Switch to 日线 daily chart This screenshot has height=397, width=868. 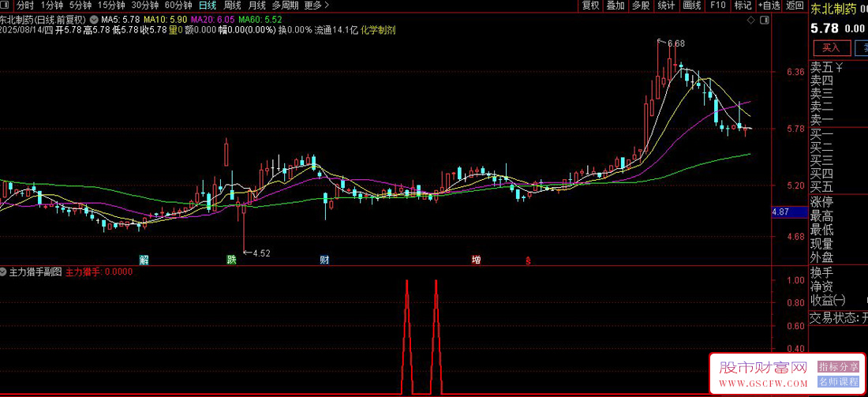click(208, 6)
